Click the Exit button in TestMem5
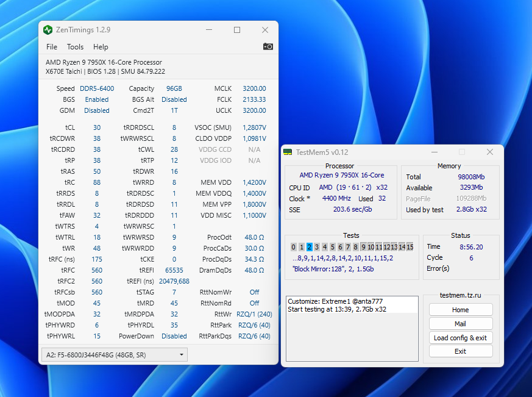This screenshot has height=397, width=532. pos(460,351)
